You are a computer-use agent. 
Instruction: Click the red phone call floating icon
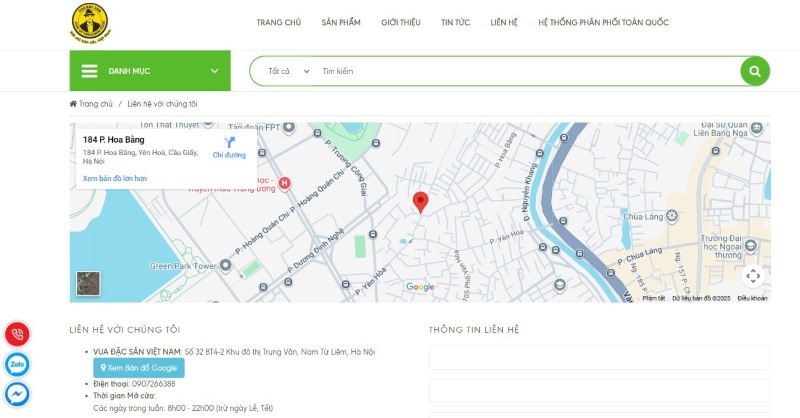[x=17, y=334]
